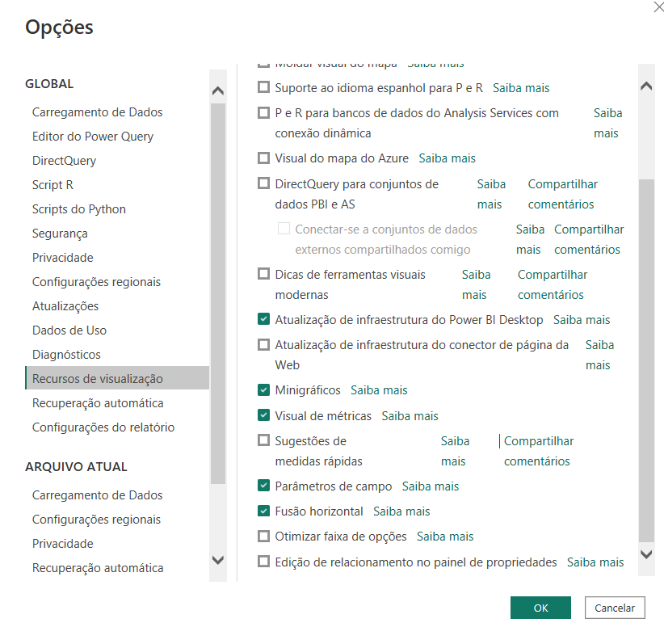
Task: Select Recursos de visualização
Action: pos(117,378)
